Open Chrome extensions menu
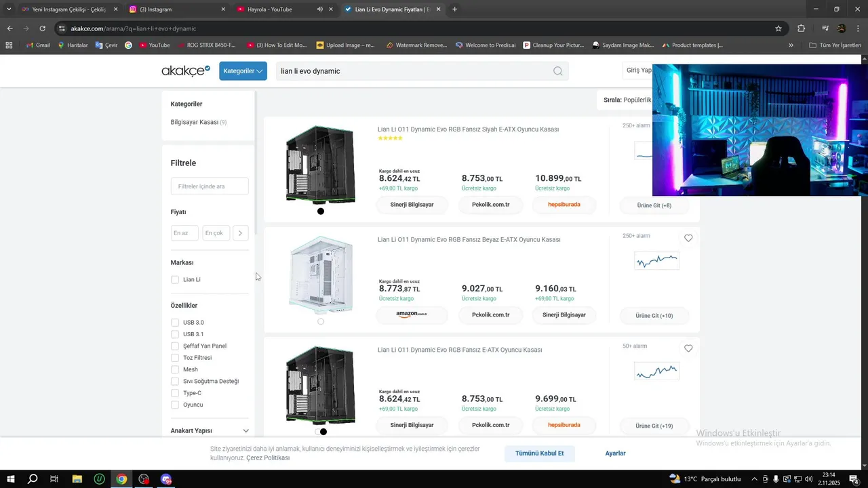The height and width of the screenshot is (488, 868). [x=801, y=28]
